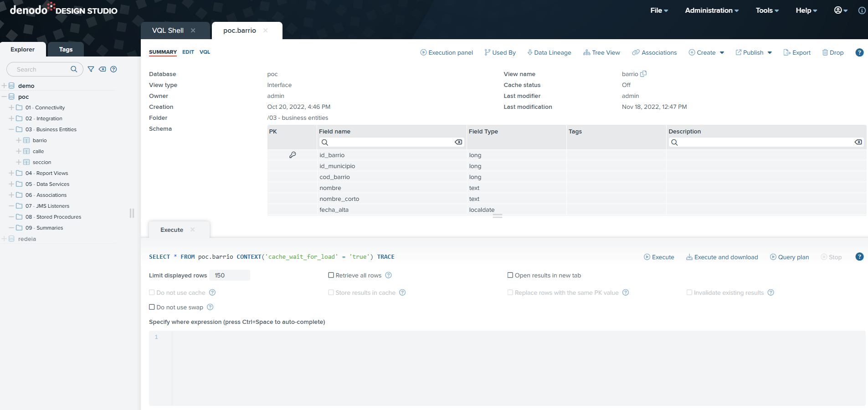This screenshot has height=410, width=868.
Task: Clear the Field name filter with the erase icon
Action: click(x=458, y=142)
